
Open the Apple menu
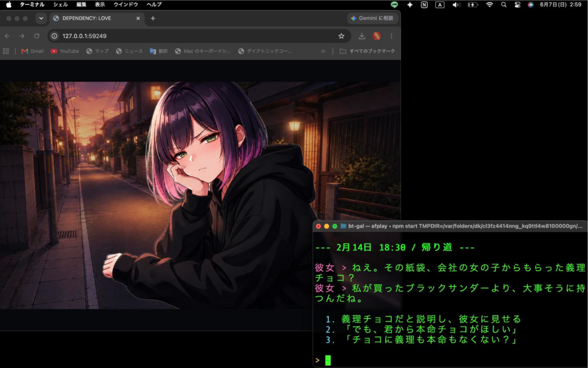coord(9,5)
